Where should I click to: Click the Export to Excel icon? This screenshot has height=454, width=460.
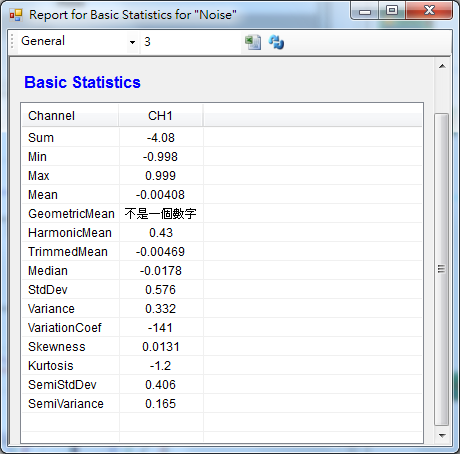click(x=253, y=42)
